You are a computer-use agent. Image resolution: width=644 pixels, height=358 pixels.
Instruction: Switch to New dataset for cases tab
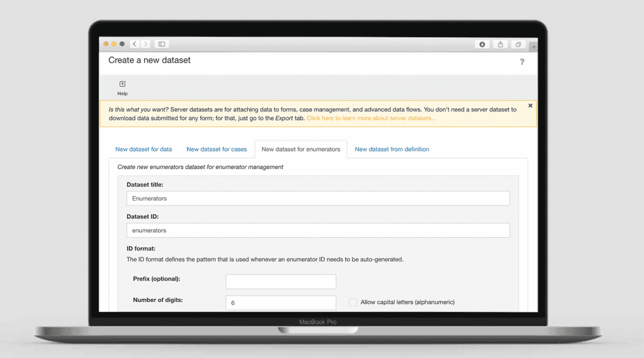(x=216, y=149)
